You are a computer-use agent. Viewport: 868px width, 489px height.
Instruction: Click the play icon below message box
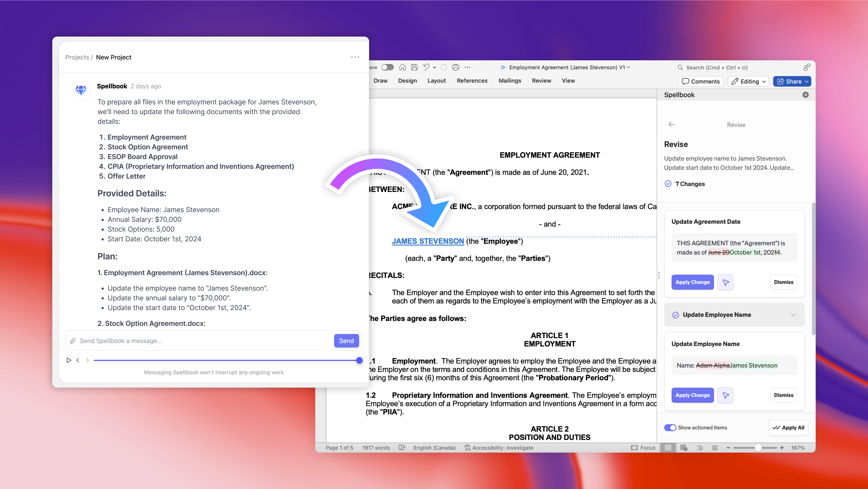point(69,360)
